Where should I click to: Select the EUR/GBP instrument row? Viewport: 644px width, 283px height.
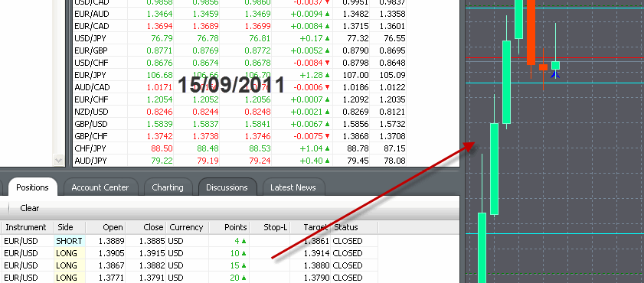point(240,50)
